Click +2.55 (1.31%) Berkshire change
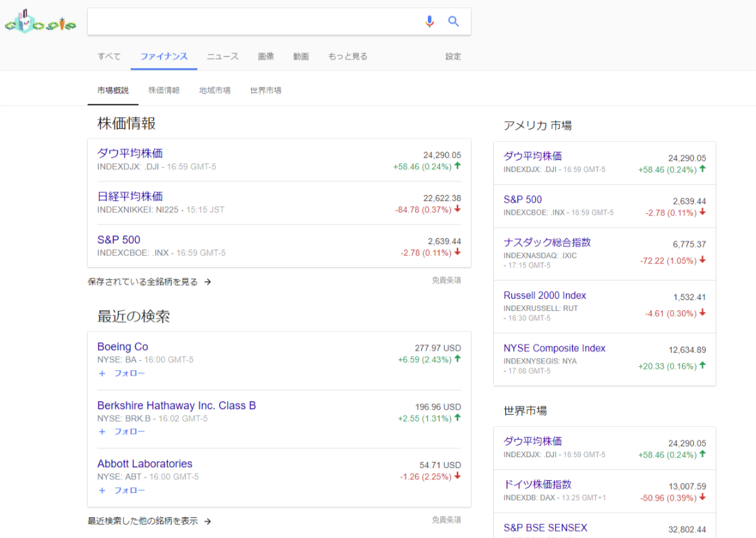The height and width of the screenshot is (538, 756). pyautogui.click(x=424, y=419)
